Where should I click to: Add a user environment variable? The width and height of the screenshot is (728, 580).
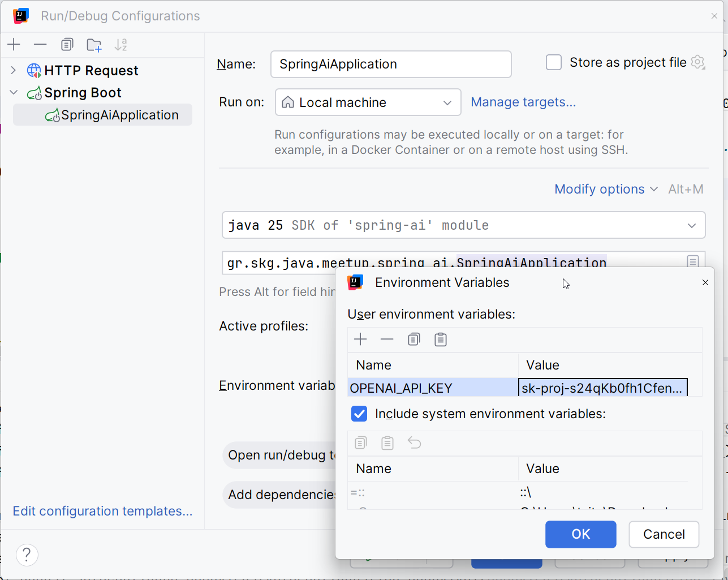pyautogui.click(x=360, y=340)
